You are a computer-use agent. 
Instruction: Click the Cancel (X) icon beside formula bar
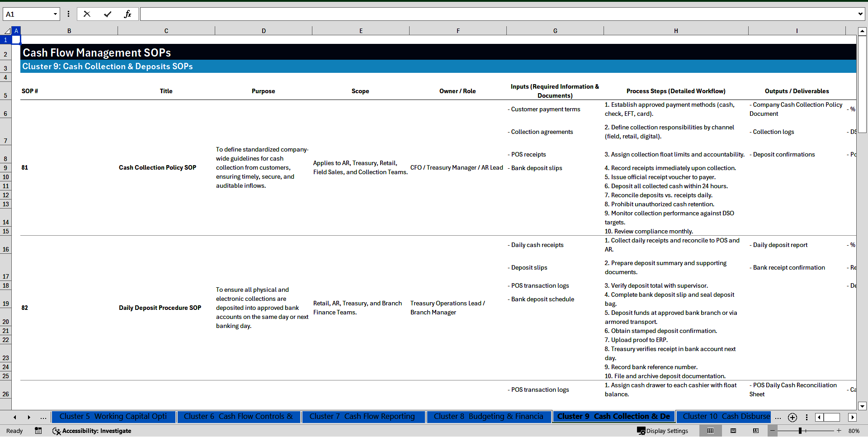87,14
